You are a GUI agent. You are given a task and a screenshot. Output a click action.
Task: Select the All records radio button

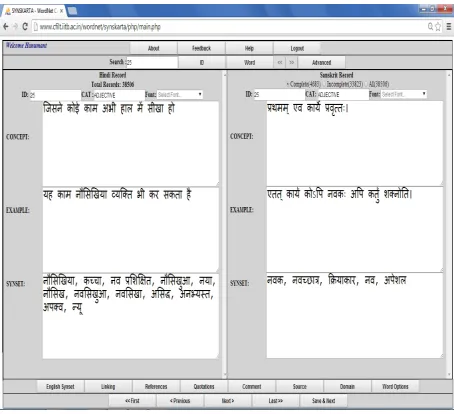366,84
